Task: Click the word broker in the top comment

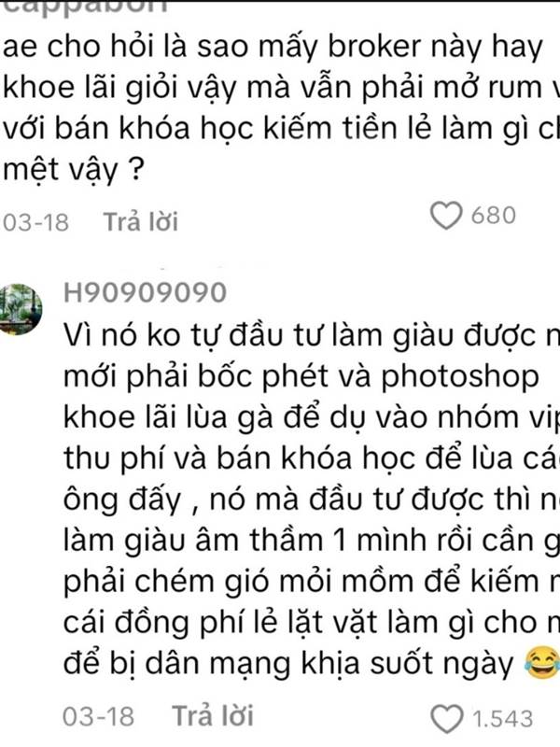Action: [x=375, y=47]
